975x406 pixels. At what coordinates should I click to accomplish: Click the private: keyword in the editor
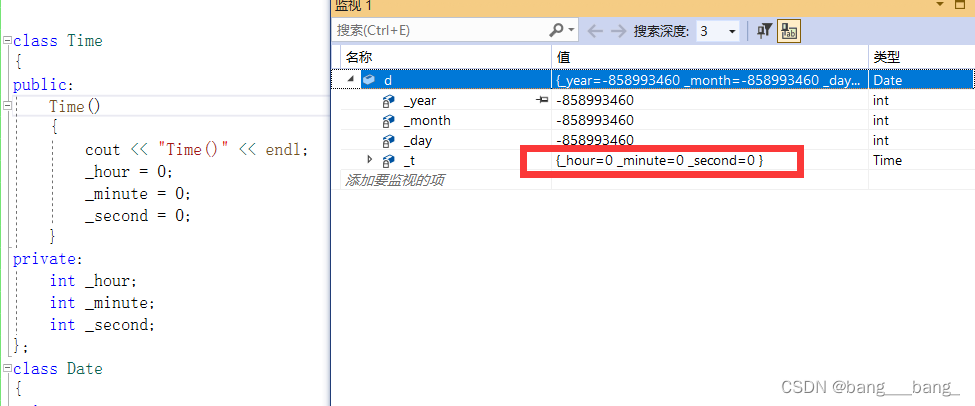point(48,259)
